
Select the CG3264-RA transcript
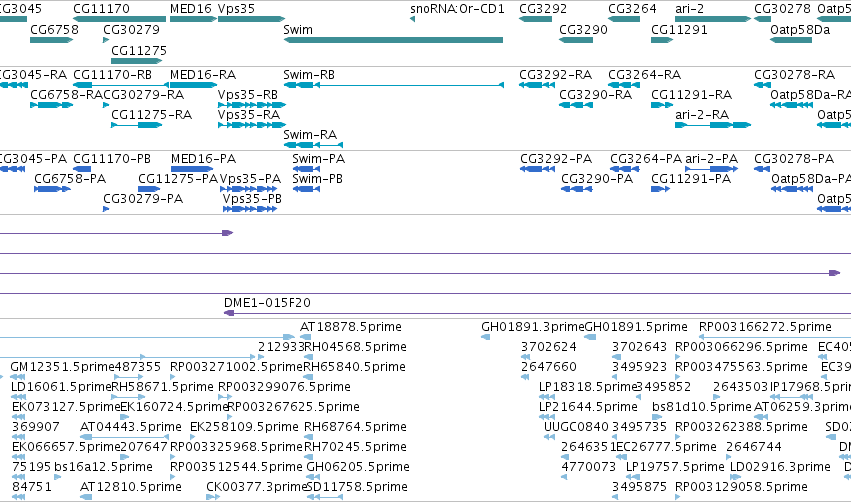pyautogui.click(x=624, y=85)
